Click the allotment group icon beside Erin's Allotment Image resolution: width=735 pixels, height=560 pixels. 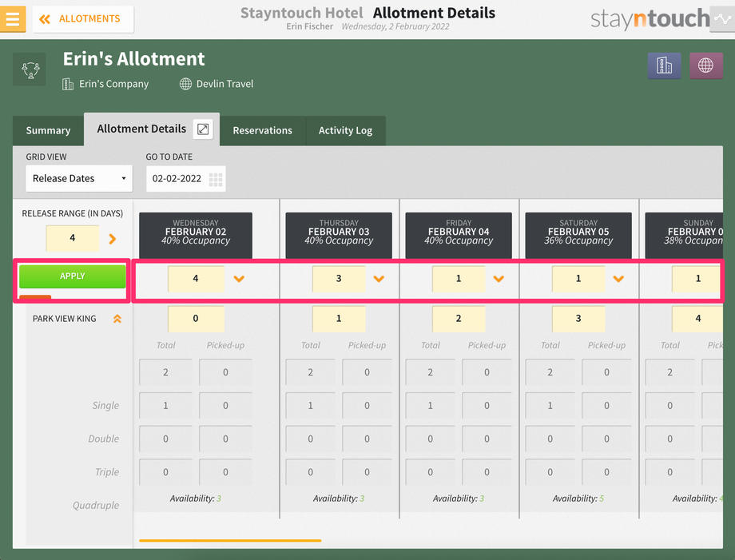pyautogui.click(x=30, y=70)
